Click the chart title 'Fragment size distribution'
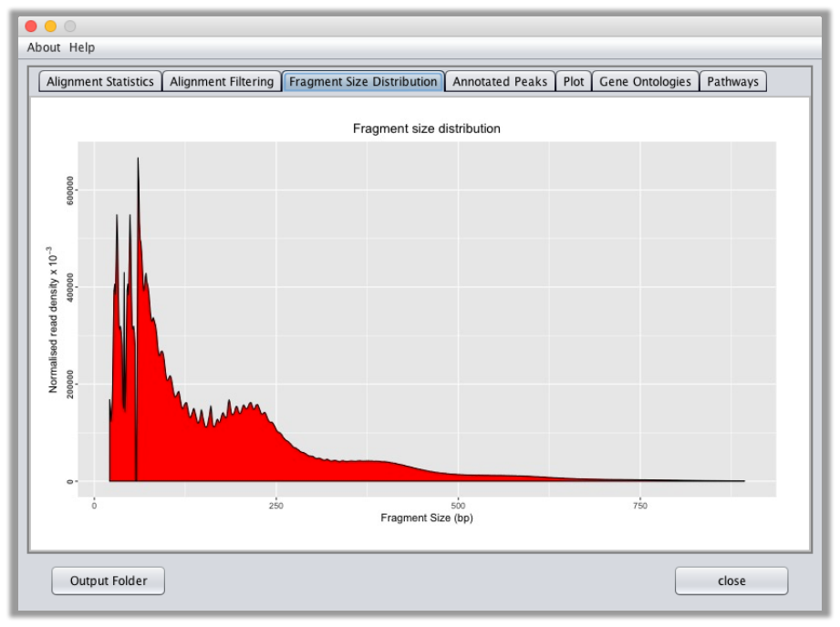The image size is (840, 627). [427, 128]
